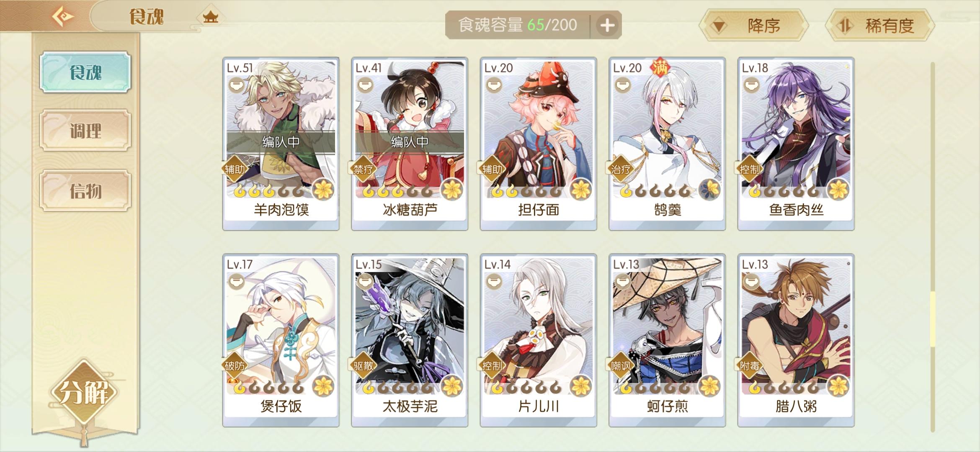Select the 煲仔饭 character card

281,340
